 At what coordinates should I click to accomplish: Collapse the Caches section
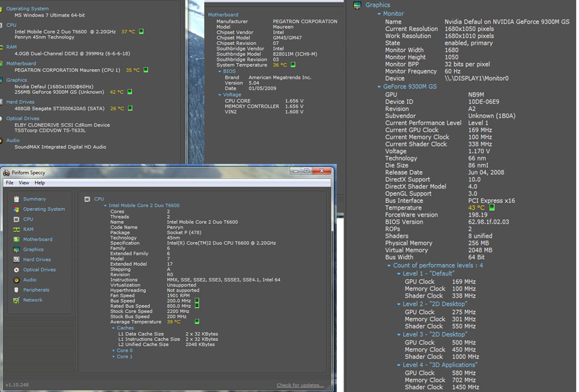click(x=113, y=328)
